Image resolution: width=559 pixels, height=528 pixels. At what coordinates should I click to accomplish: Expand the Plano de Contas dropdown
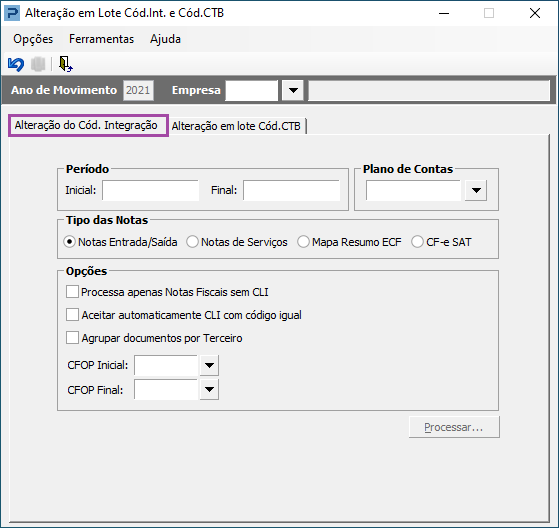(476, 190)
